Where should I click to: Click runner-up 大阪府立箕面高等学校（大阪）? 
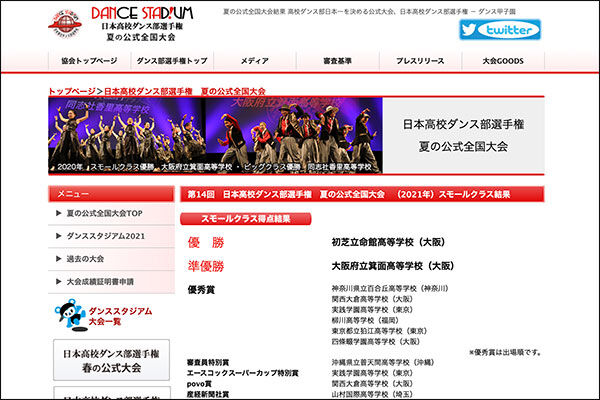[393, 266]
